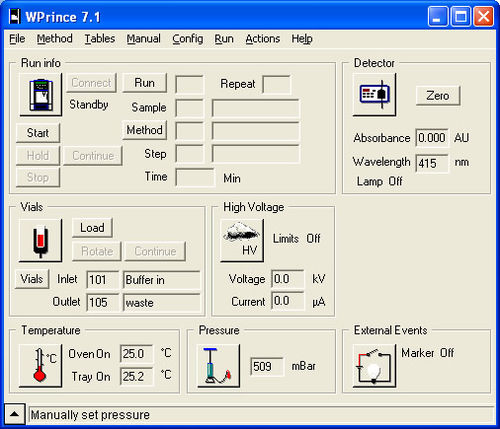
Task: Click the 'Standby' status text
Action: (x=89, y=105)
